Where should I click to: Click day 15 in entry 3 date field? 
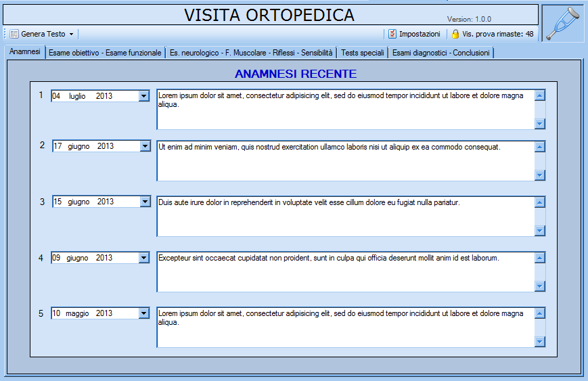[58, 202]
